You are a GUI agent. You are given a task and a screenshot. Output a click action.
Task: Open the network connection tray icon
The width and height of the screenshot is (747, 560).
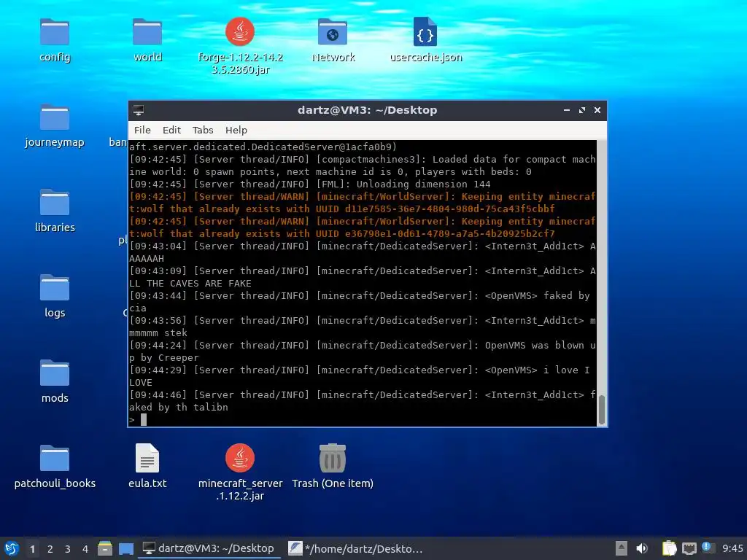(x=689, y=548)
